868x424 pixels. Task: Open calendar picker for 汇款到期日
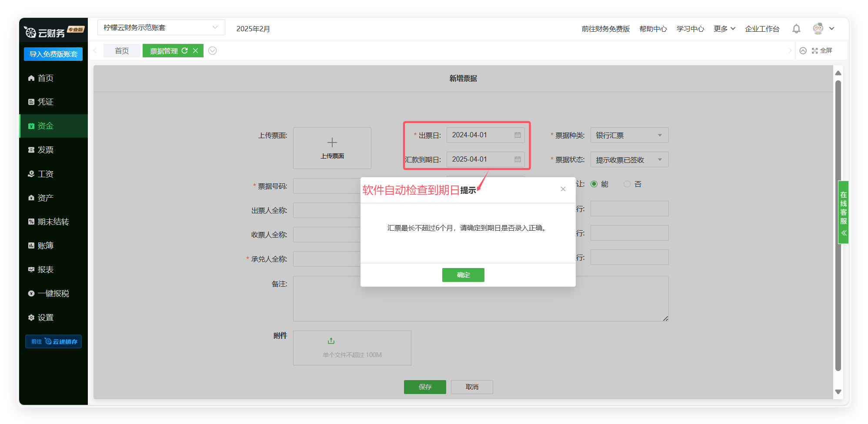coord(517,159)
